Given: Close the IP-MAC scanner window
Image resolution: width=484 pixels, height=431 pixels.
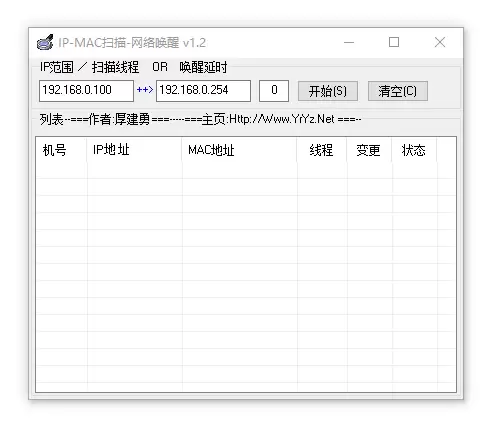Looking at the screenshot, I should click(440, 42).
